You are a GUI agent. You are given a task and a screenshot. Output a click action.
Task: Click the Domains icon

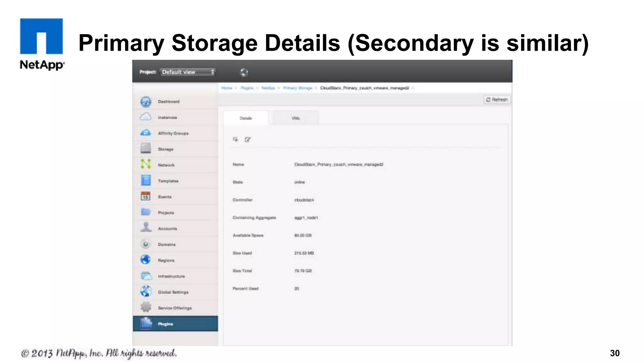click(146, 244)
